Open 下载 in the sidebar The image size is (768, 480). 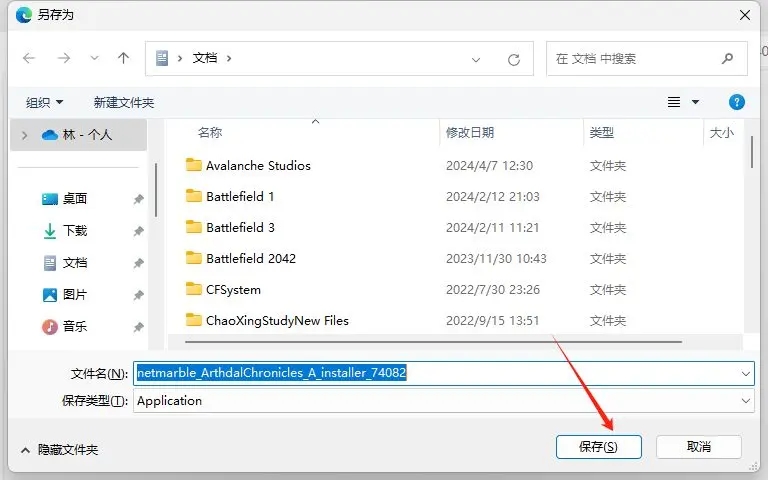point(74,230)
